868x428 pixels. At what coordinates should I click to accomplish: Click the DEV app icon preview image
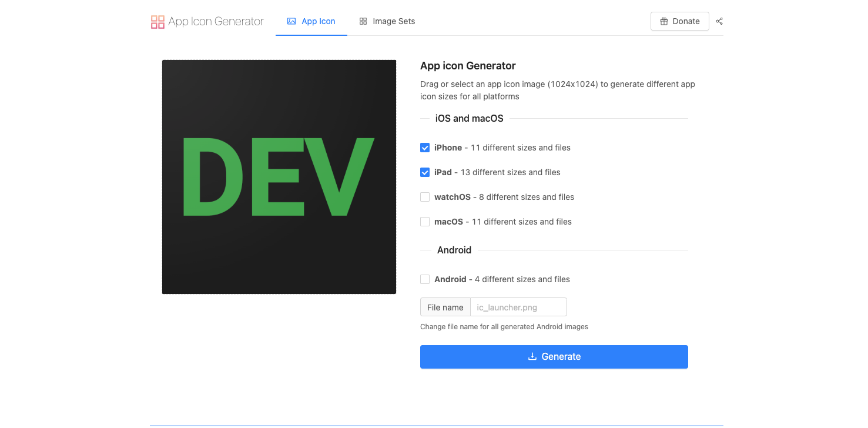point(279,177)
